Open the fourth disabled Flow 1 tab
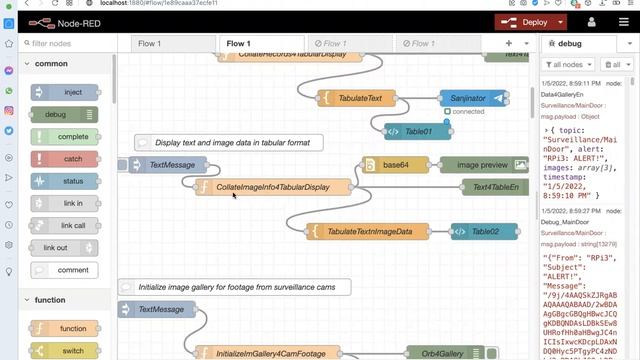Viewport: 640px width, 360px height. (438, 43)
